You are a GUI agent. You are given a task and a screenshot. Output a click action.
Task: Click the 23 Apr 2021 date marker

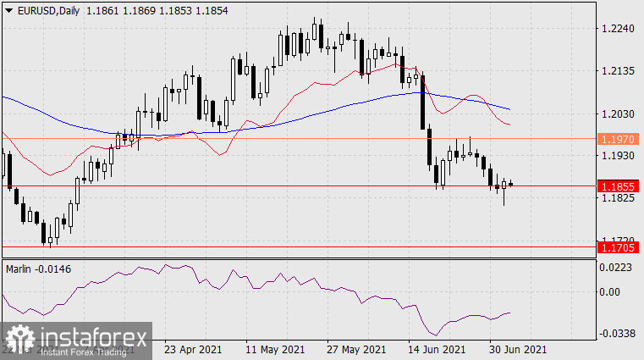click(x=193, y=350)
